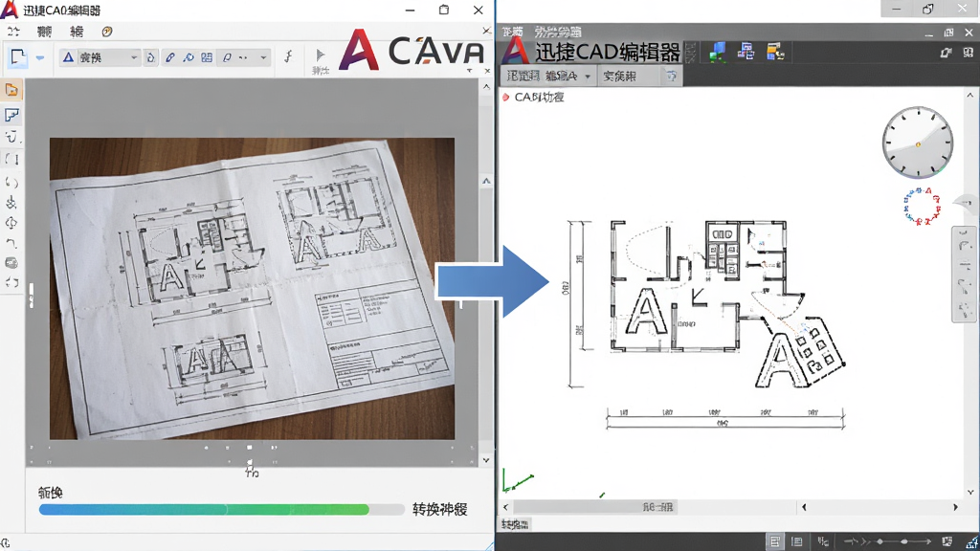This screenshot has height=551, width=980.
Task: Select the pen tool in left window toolbar
Action: 170,57
